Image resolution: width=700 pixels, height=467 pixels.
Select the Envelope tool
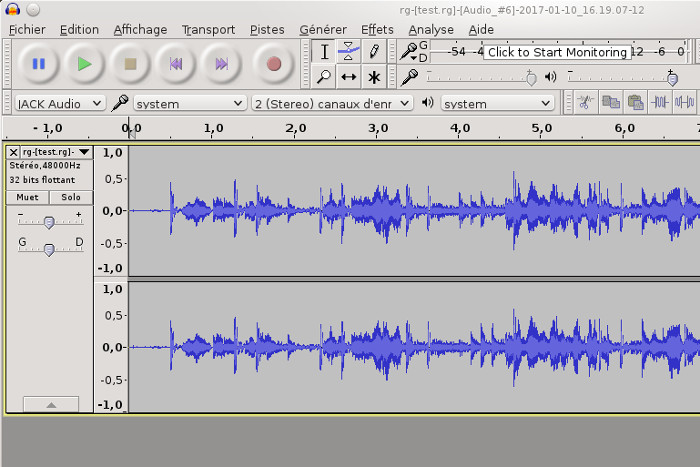click(348, 52)
